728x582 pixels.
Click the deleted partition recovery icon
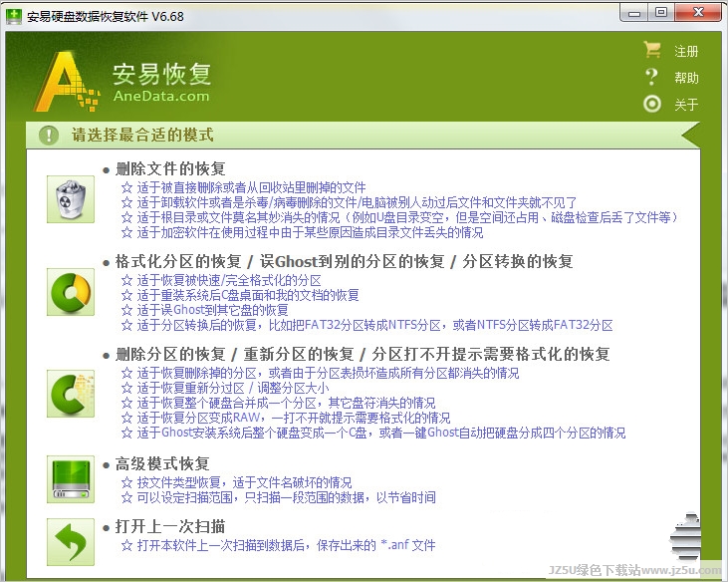tap(71, 394)
